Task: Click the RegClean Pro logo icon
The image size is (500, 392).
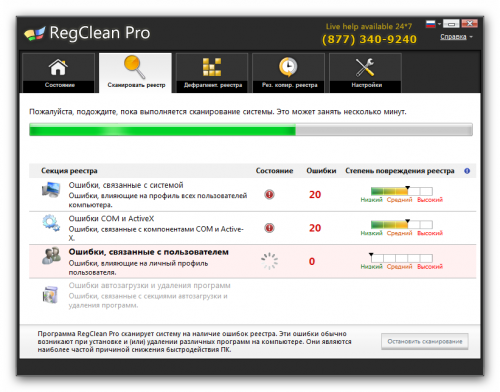Action: point(34,33)
